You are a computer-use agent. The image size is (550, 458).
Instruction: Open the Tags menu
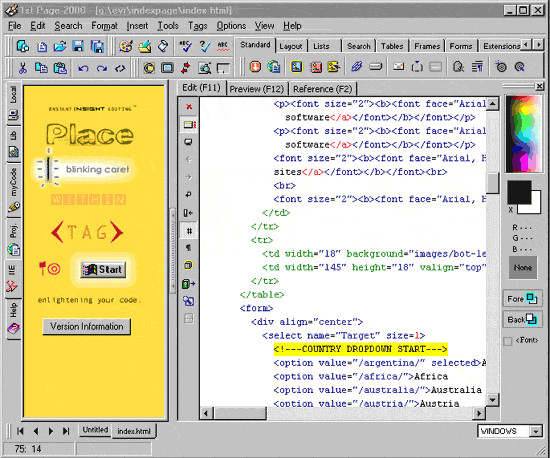(x=197, y=26)
